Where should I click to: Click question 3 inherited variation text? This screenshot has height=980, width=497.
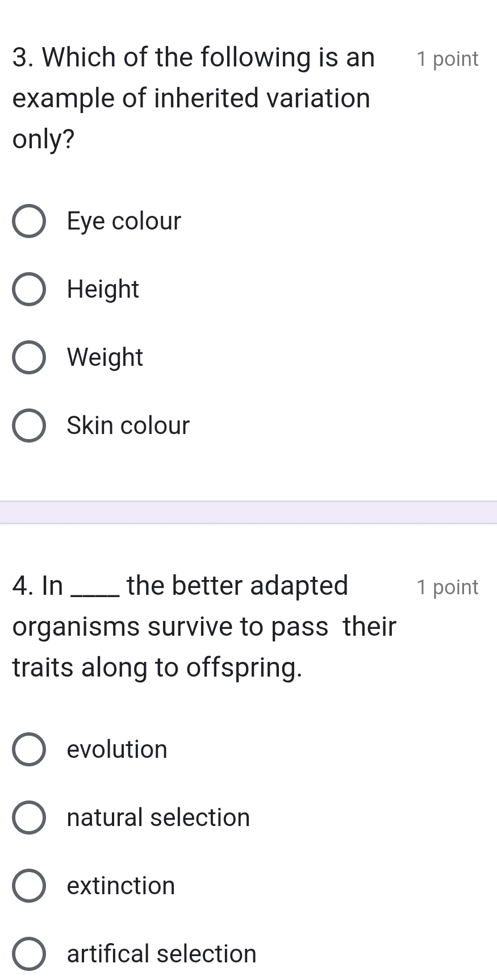coord(193,98)
